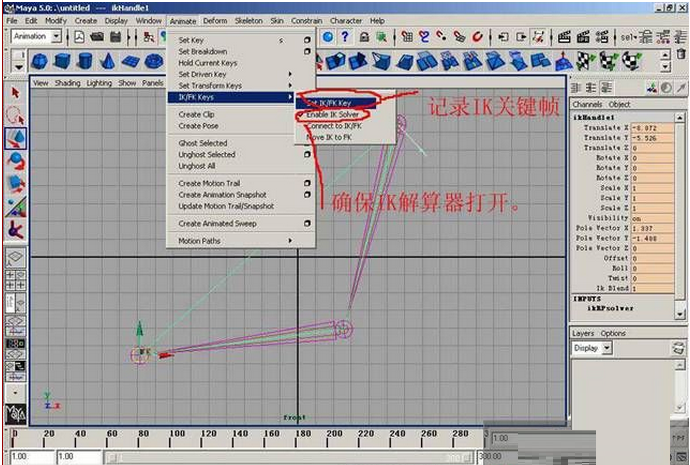
Task: Click the New Scene icon on status line
Action: [79, 37]
